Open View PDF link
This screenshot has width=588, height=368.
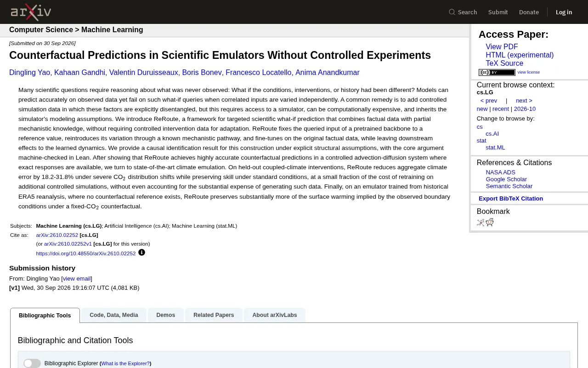pyautogui.click(x=502, y=47)
